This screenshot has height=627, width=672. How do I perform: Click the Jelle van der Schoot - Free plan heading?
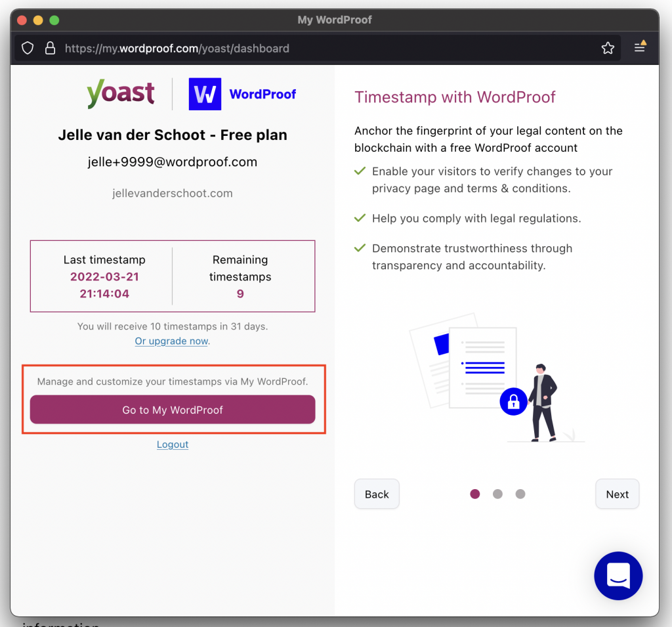pos(173,135)
